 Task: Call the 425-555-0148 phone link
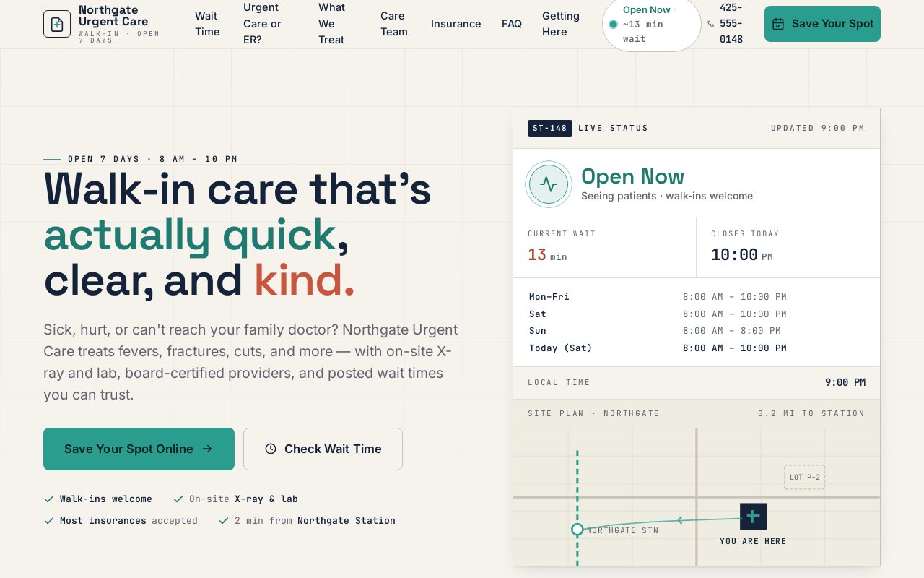(725, 24)
